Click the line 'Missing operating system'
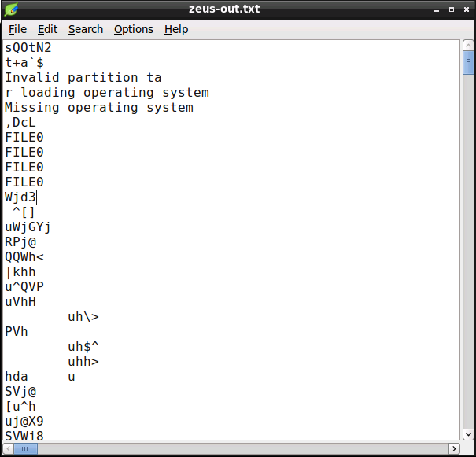This screenshot has height=457, width=476. click(x=99, y=108)
